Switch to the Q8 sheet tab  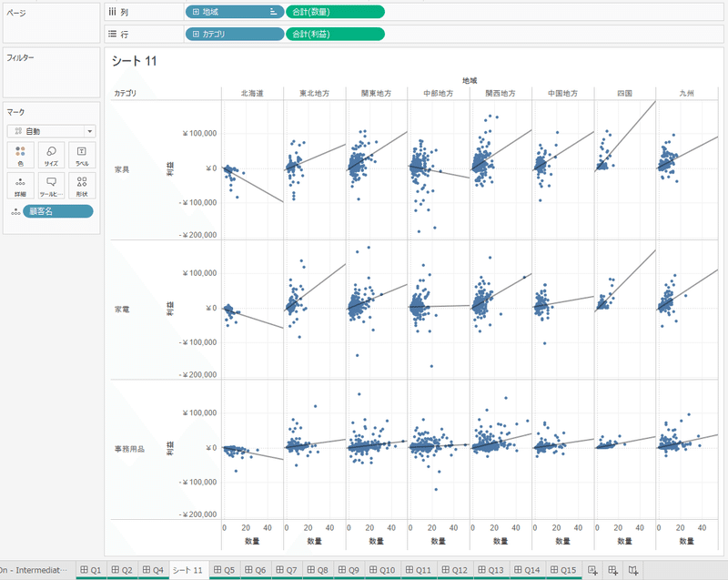318,570
